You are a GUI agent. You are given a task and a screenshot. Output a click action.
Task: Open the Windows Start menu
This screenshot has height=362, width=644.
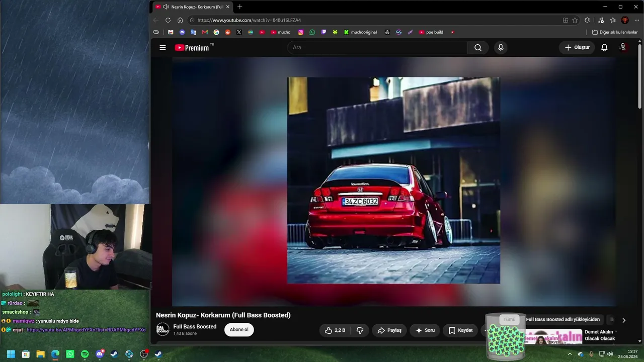(x=11, y=354)
